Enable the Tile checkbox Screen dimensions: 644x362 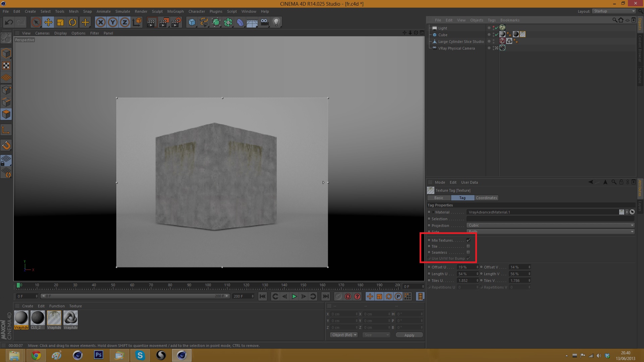pyautogui.click(x=468, y=246)
